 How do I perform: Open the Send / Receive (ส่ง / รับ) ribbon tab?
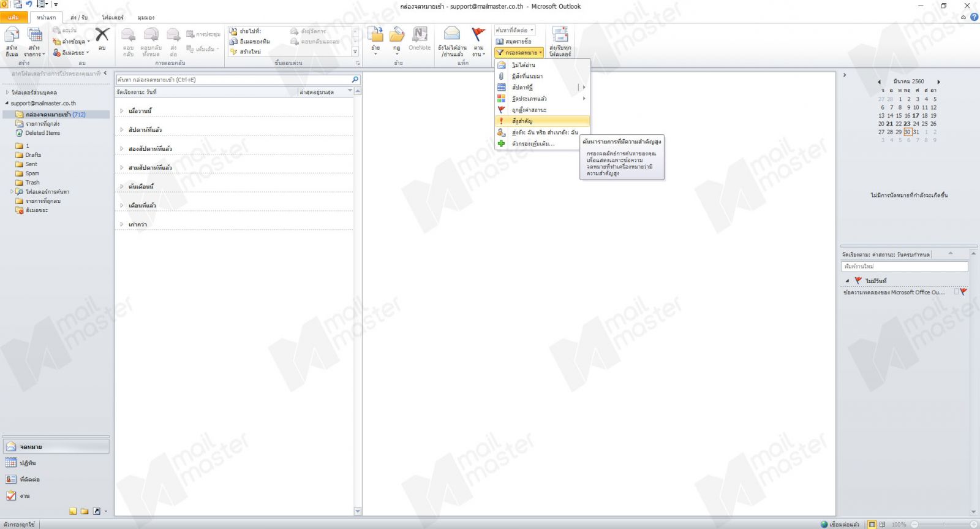79,18
